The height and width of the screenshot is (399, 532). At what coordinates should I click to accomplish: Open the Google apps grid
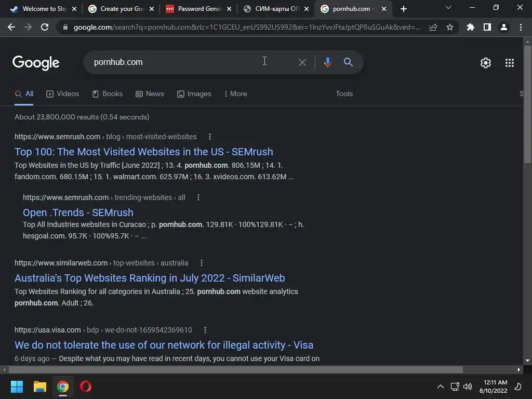[509, 63]
